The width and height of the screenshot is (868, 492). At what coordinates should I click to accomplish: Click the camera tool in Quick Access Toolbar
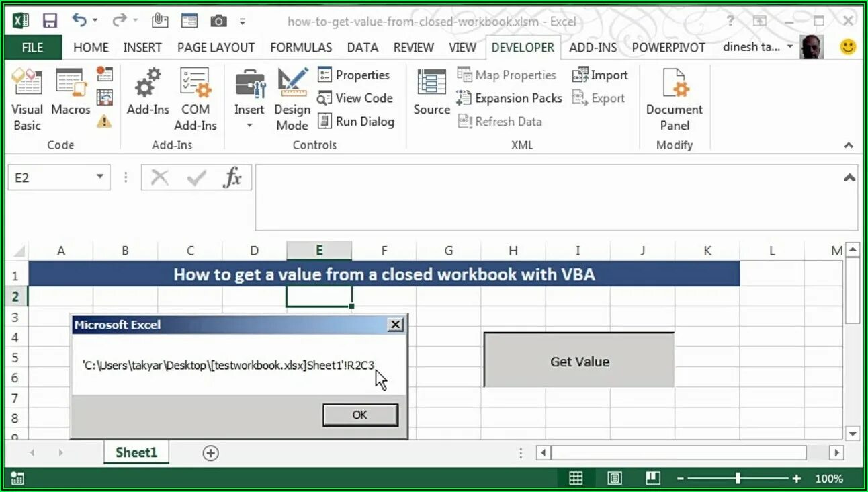218,21
